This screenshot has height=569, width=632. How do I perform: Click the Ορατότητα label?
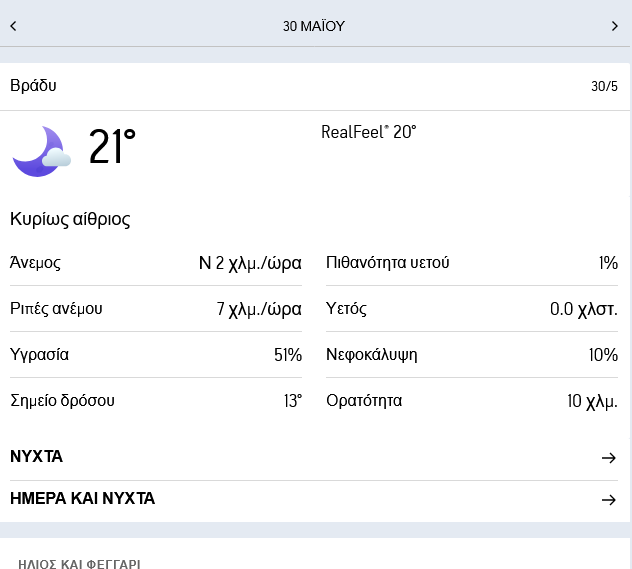(x=364, y=401)
